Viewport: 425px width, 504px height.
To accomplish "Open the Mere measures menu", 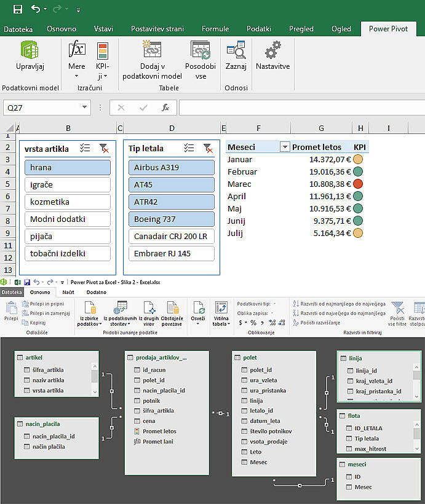I will 76,60.
